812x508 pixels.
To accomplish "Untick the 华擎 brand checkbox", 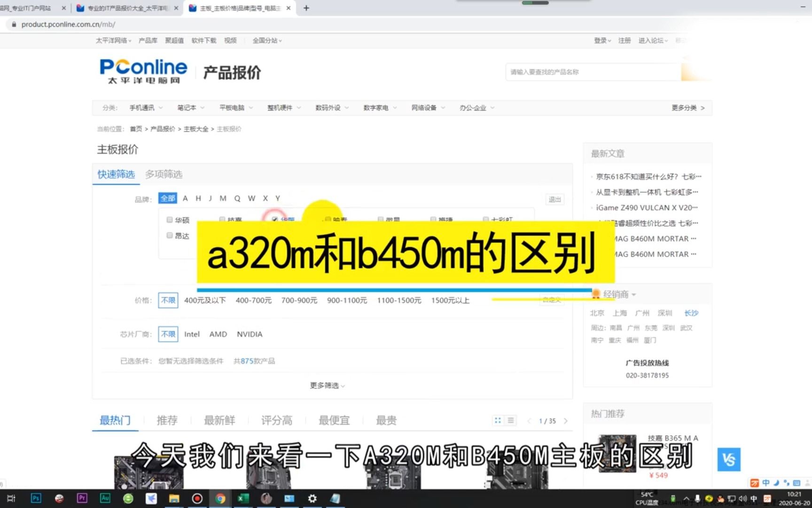I will [275, 219].
